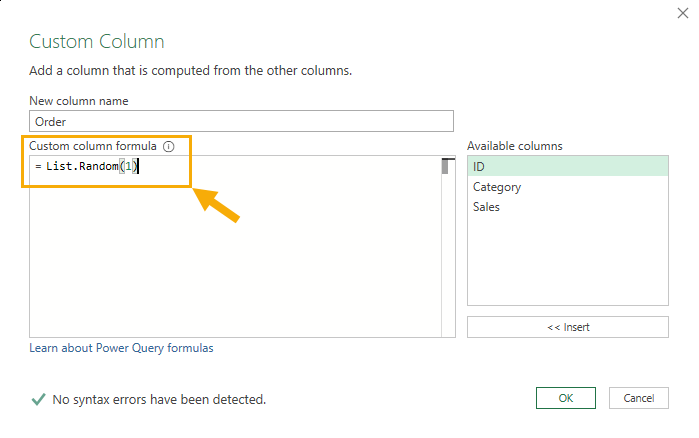Select Sales in Available columns

567,207
